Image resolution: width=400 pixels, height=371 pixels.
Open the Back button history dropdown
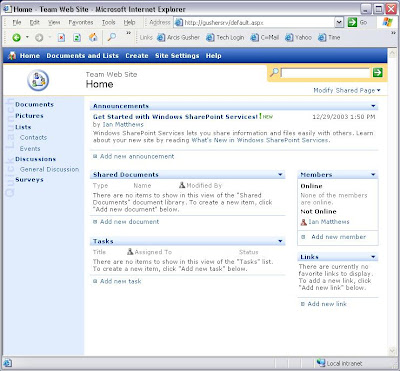click(27, 38)
